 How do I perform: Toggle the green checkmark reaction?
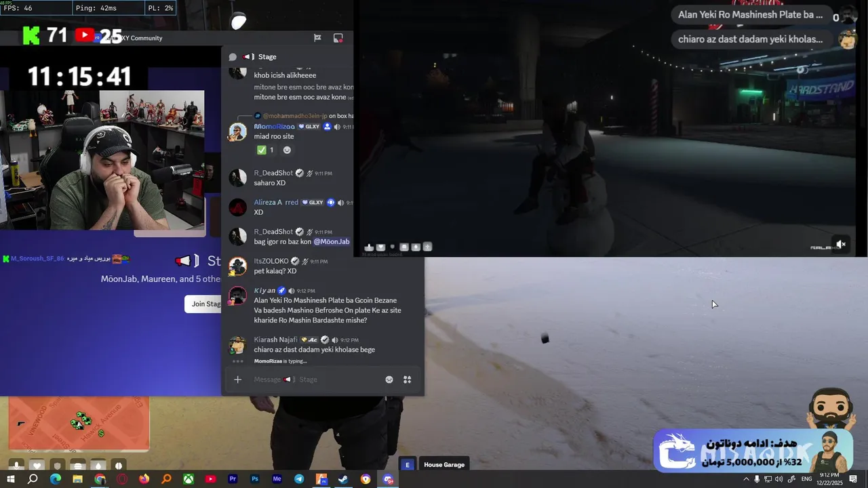(265, 150)
